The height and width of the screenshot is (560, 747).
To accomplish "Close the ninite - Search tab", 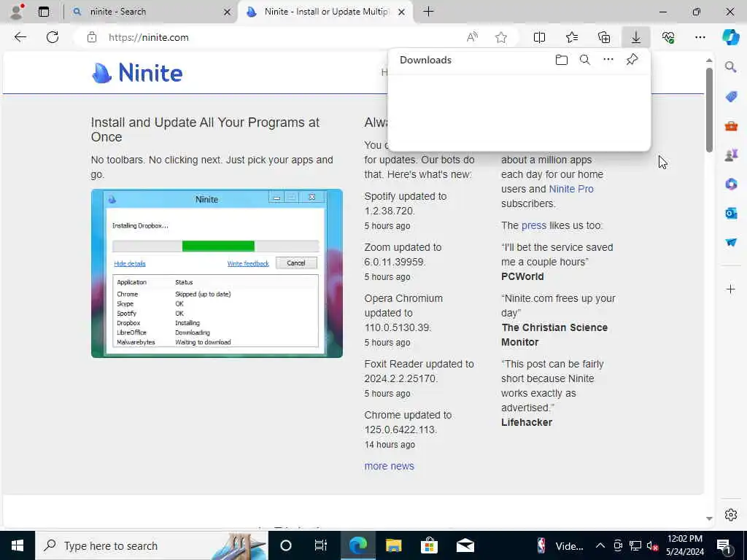I will pyautogui.click(x=228, y=12).
